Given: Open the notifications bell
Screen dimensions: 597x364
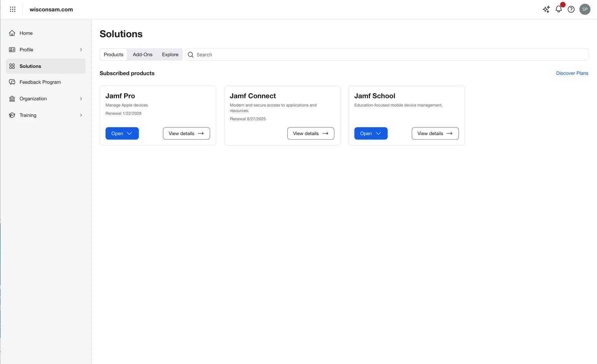Looking at the screenshot, I should click(x=559, y=9).
